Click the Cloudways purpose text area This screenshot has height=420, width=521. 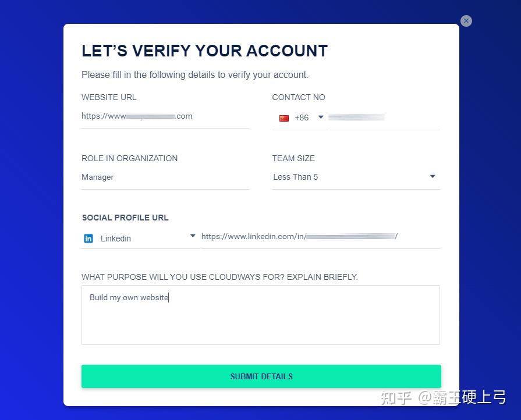click(260, 315)
